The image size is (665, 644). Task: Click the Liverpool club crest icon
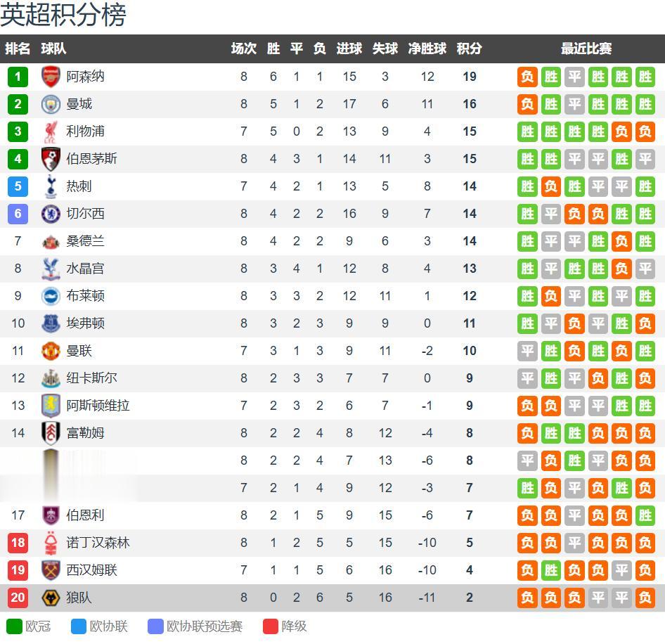pyautogui.click(x=51, y=131)
